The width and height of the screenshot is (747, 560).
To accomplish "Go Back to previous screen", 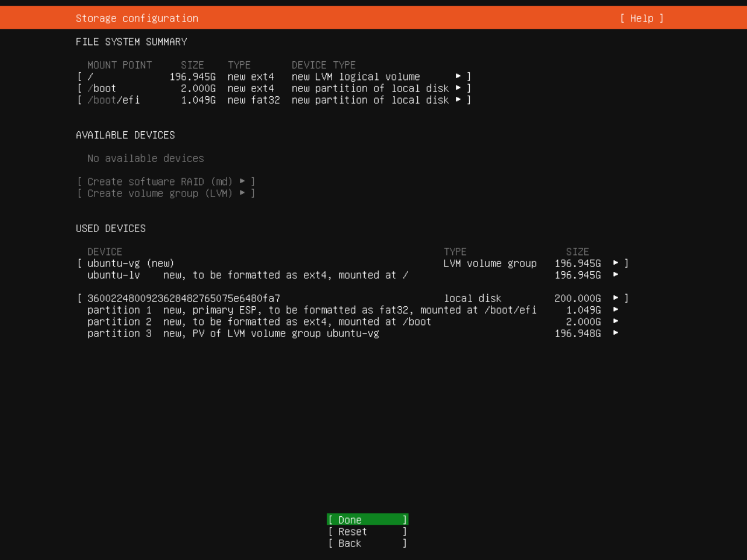I will 367,543.
